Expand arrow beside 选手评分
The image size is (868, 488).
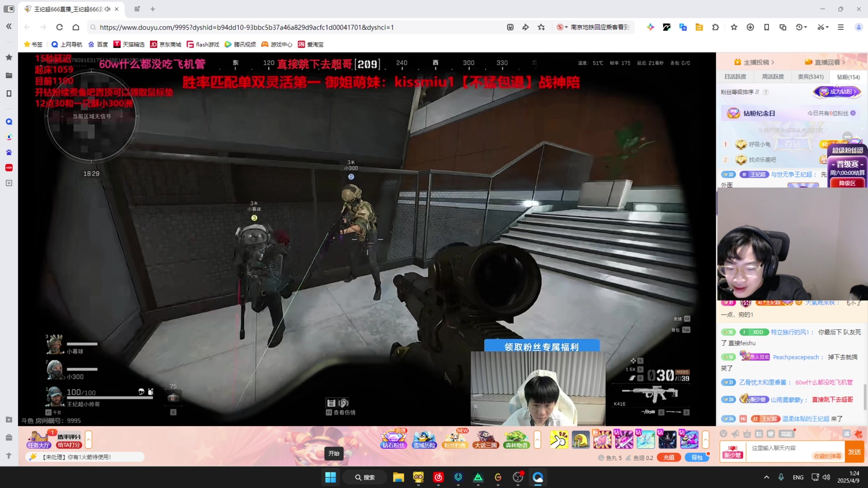click(x=88, y=440)
